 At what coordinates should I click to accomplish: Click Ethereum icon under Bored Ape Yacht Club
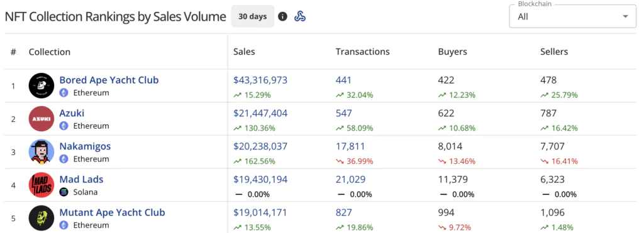[64, 93]
